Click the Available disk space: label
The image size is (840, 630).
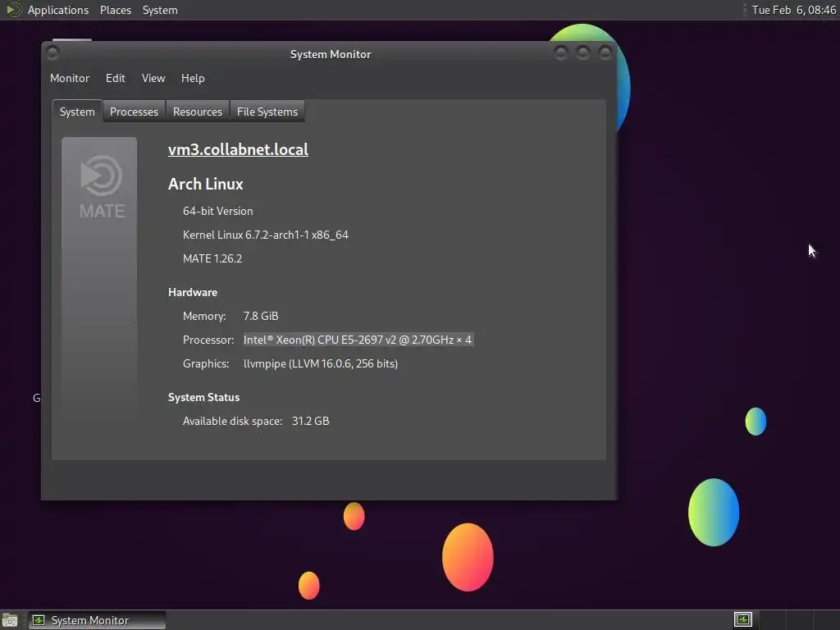pos(232,421)
